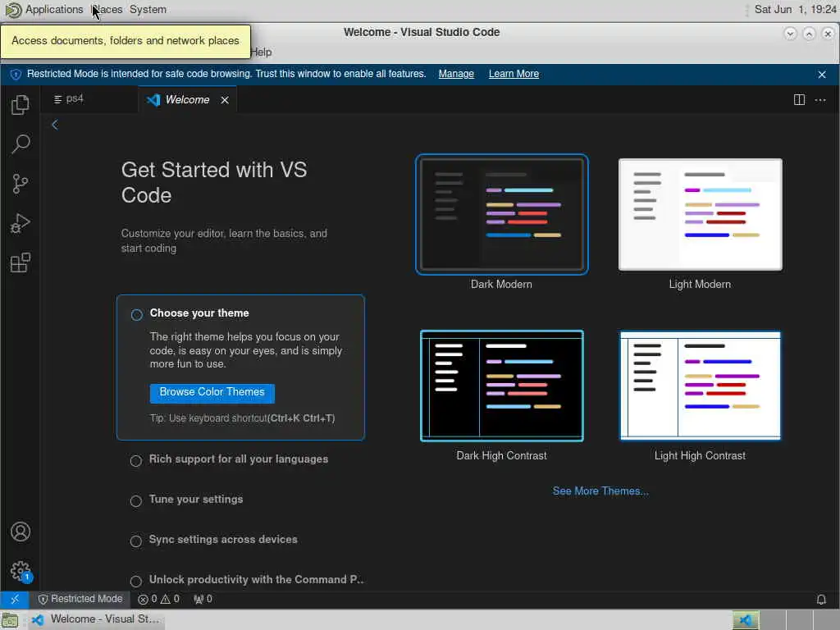This screenshot has width=840, height=630.
Task: Choose the Dark High Contrast theme thumbnail
Action: tap(501, 386)
